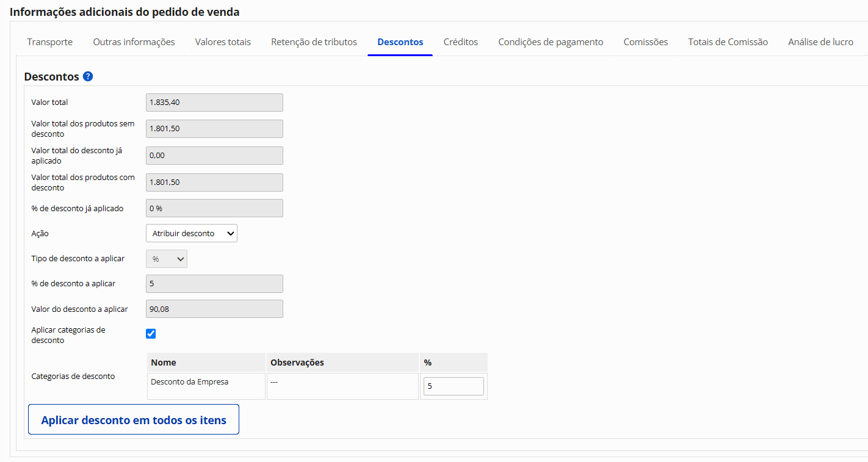The image size is (868, 462).
Task: Click Aplicar desconto em todos os itens
Action: pos(134,420)
